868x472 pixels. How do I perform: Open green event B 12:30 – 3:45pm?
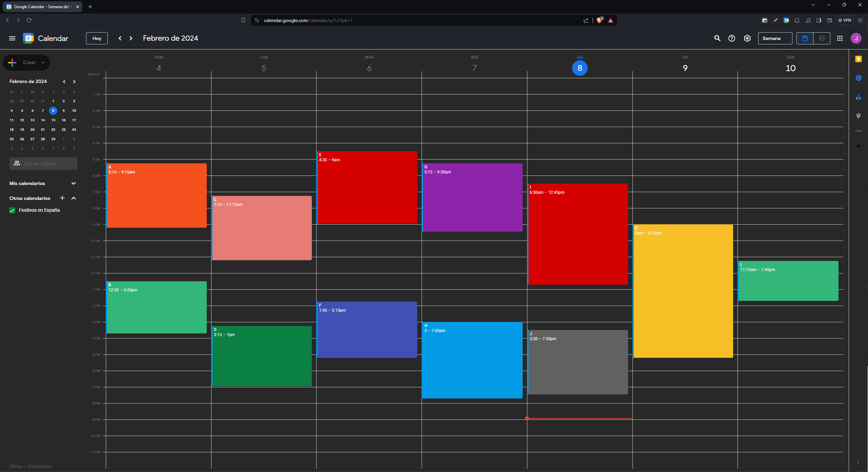[x=157, y=307]
